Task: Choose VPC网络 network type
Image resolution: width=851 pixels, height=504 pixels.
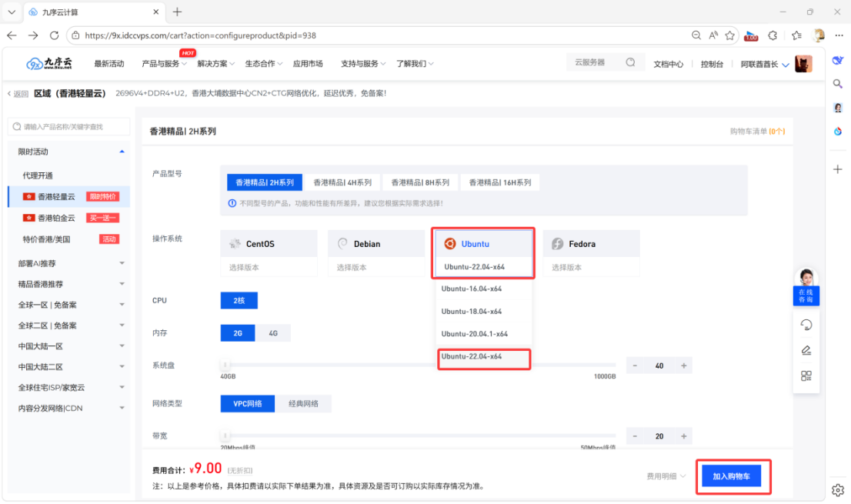Action: pos(248,404)
